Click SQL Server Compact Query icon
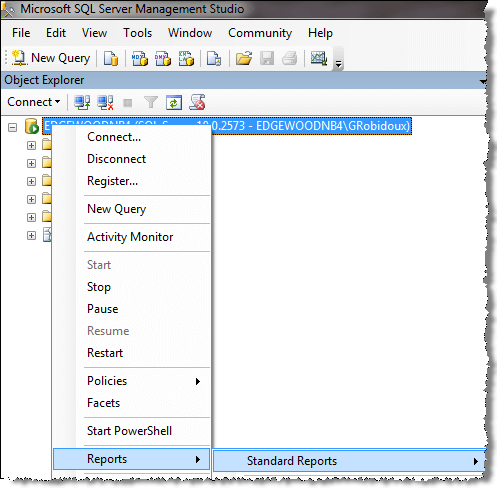497x488 pixels. [x=214, y=58]
